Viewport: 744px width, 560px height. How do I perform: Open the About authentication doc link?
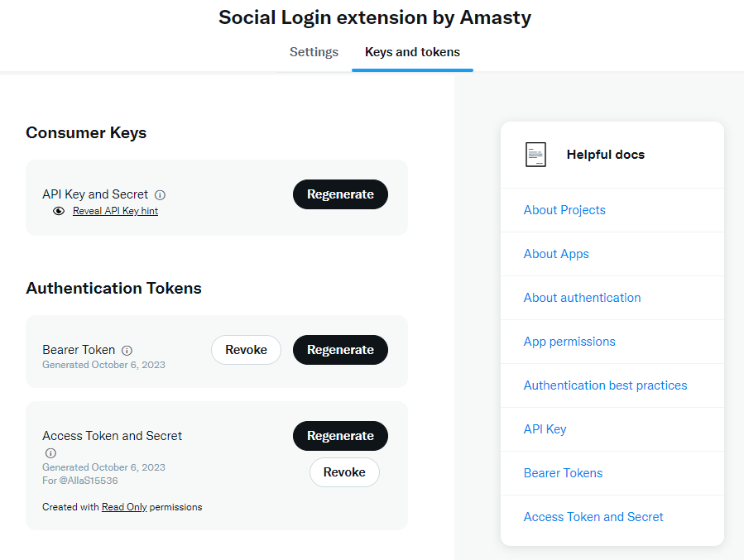click(x=582, y=298)
